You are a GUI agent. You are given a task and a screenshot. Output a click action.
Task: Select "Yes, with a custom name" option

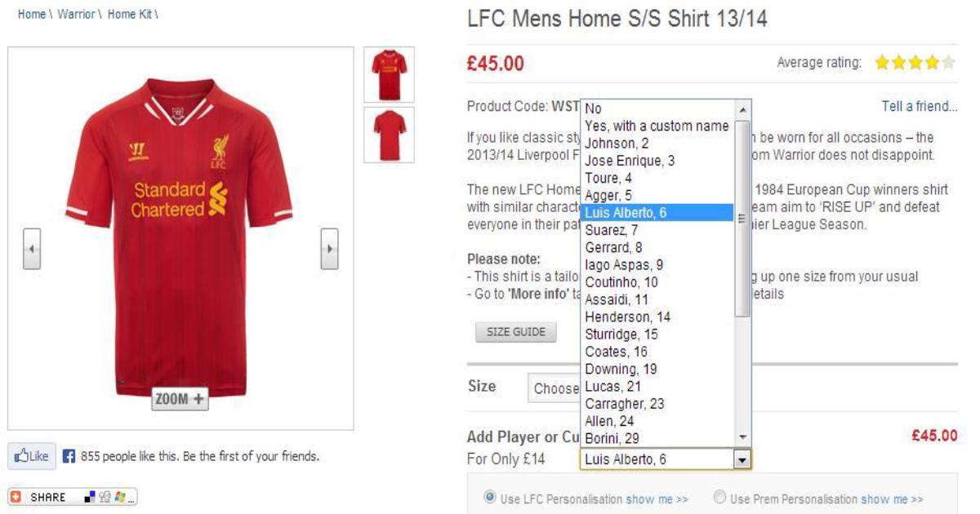point(657,126)
